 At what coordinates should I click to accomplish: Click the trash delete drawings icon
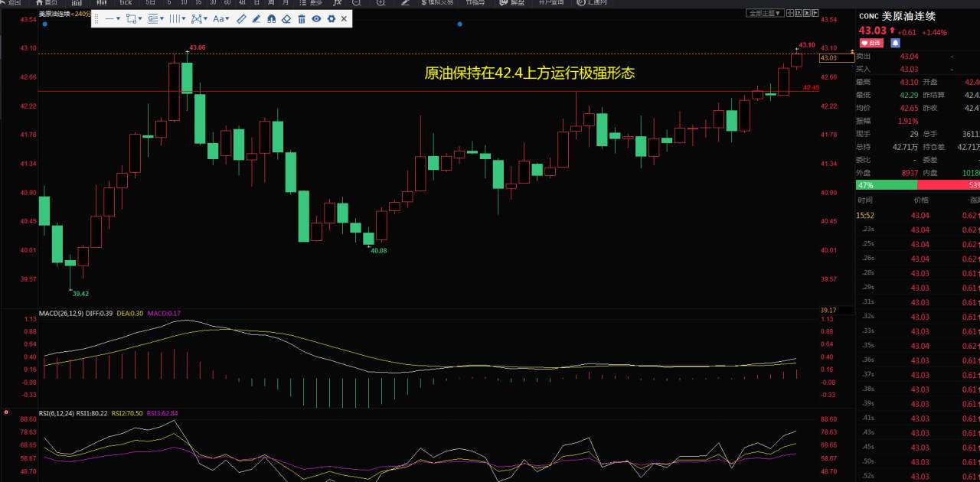click(x=302, y=18)
